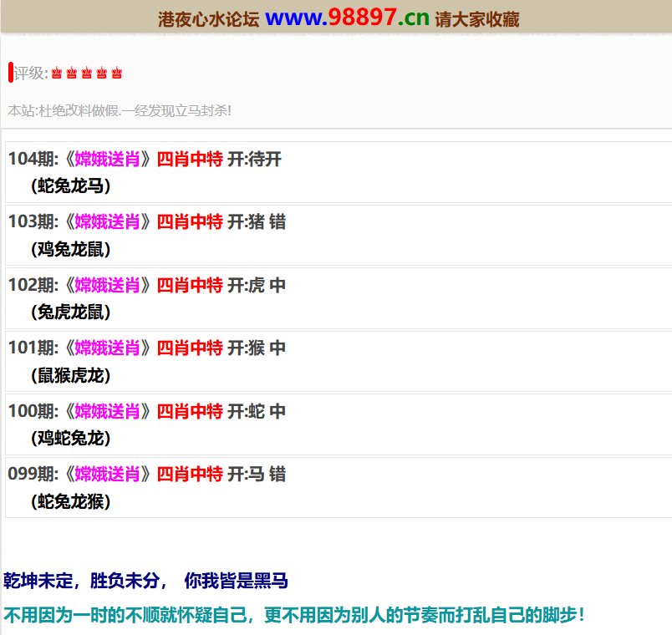This screenshot has height=635, width=672.
Task: Click the second crown rating icon
Action: [72, 74]
